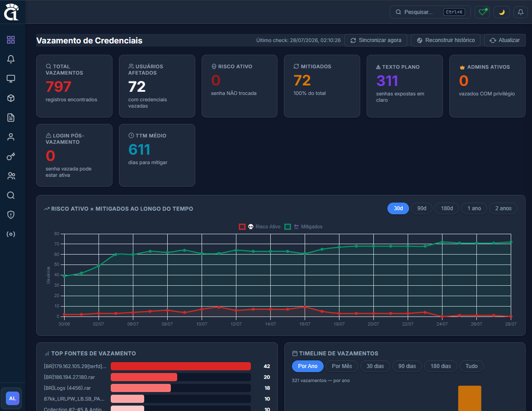Click the Timeline de Vazamentos title
The width and height of the screenshot is (532, 411).
pos(339,353)
